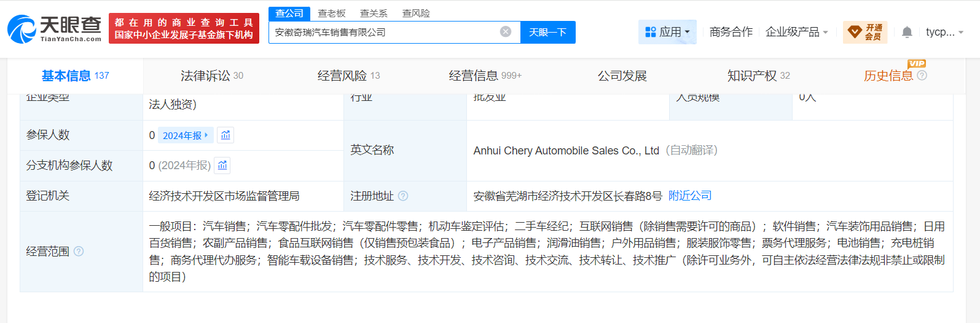
Task: Open the 应用 apps dropdown
Action: 667,32
